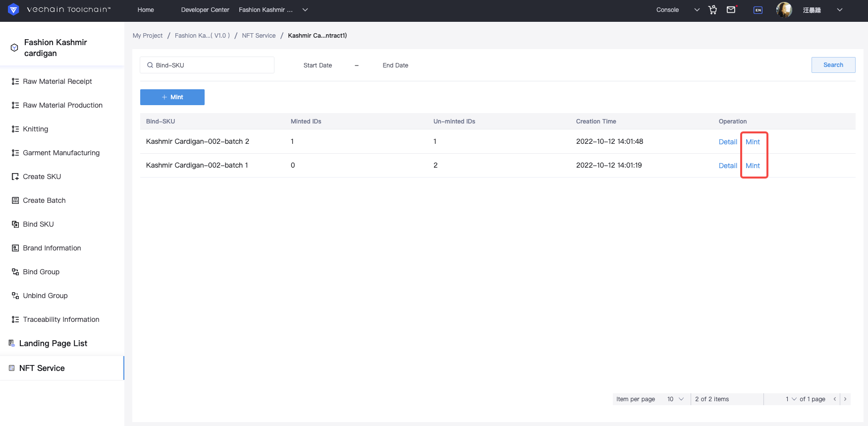Click the Brand Information sidebar icon
Image resolution: width=868 pixels, height=426 pixels.
15,248
